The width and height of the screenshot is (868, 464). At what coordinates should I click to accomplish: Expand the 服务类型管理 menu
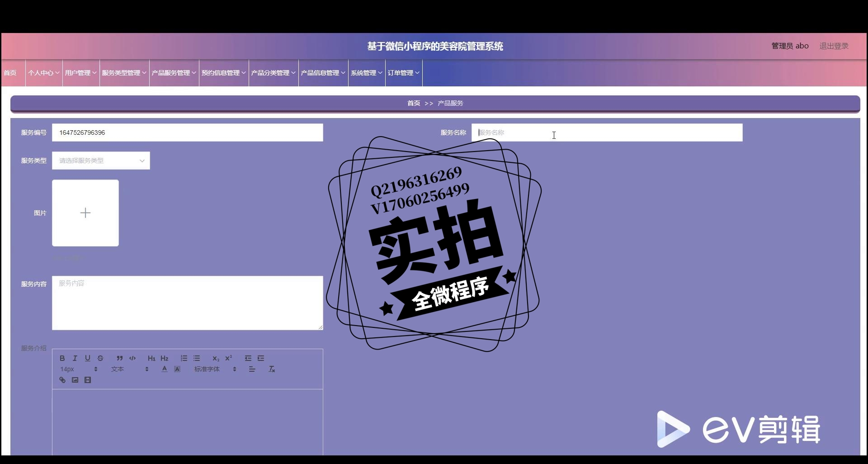pos(124,73)
